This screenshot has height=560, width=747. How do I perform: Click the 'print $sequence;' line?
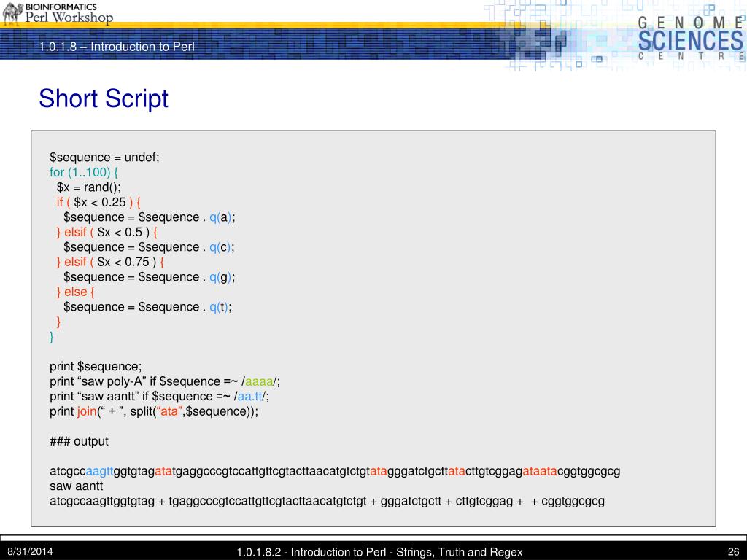[96, 367]
